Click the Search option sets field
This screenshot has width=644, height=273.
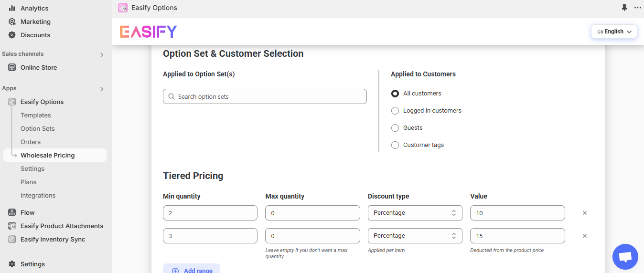coord(265,96)
